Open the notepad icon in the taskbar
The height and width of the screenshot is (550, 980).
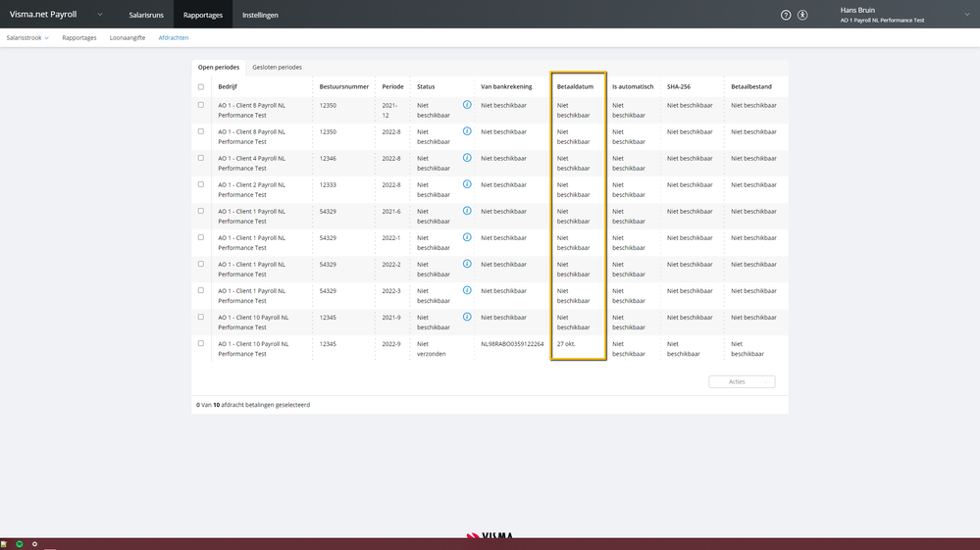pyautogui.click(x=4, y=544)
